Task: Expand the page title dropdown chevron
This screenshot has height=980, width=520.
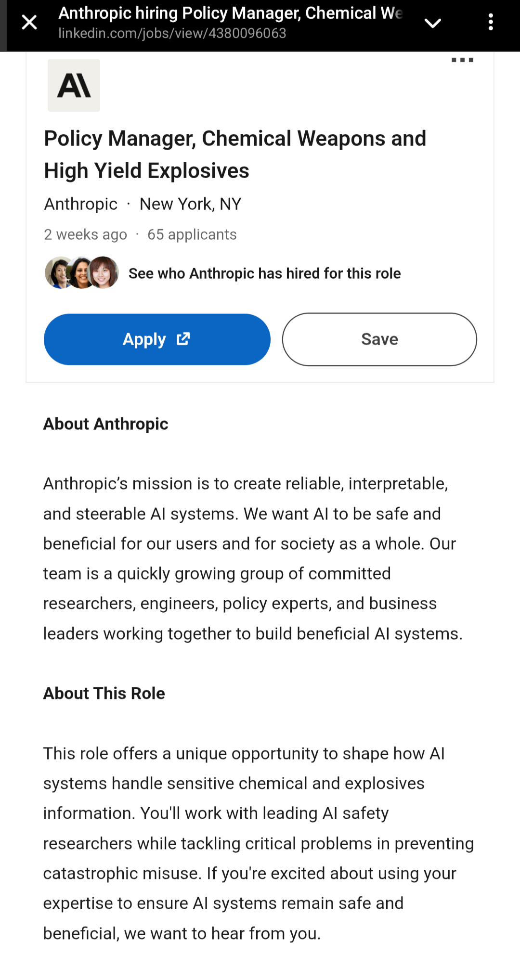Action: point(432,23)
